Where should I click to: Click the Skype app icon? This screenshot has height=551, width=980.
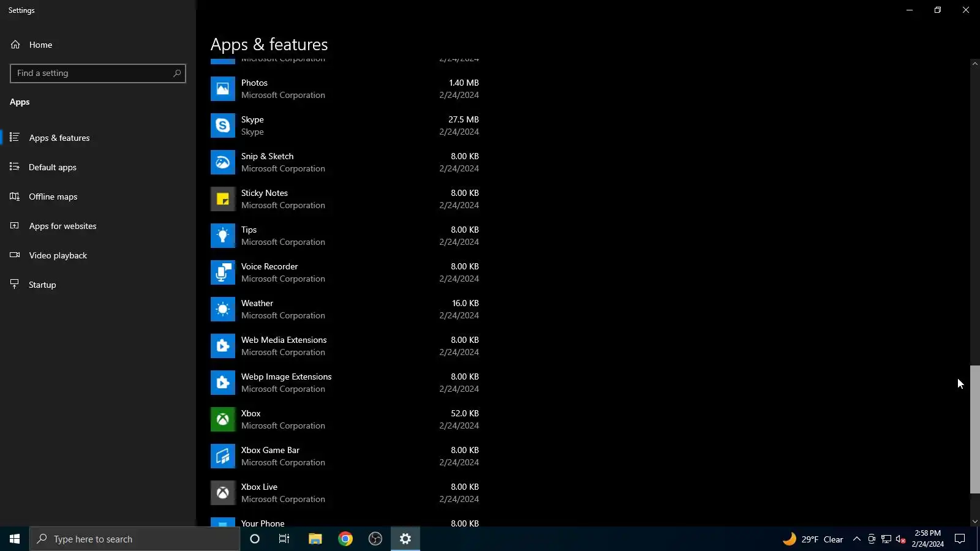tap(223, 126)
